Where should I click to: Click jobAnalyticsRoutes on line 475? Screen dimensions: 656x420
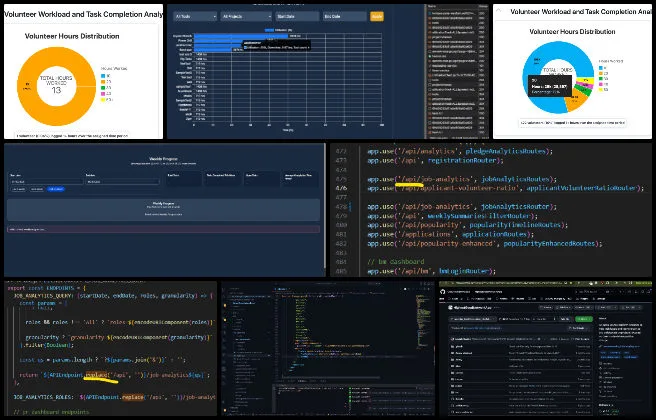pyautogui.click(x=515, y=179)
